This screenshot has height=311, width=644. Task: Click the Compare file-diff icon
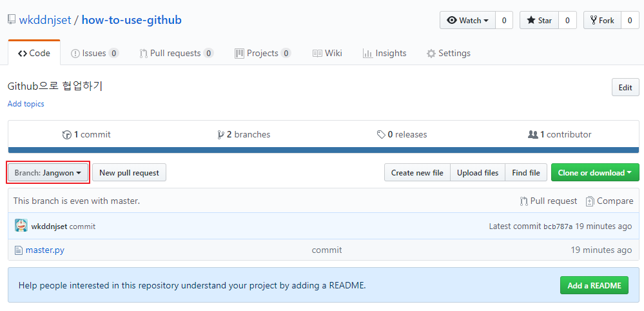click(590, 201)
